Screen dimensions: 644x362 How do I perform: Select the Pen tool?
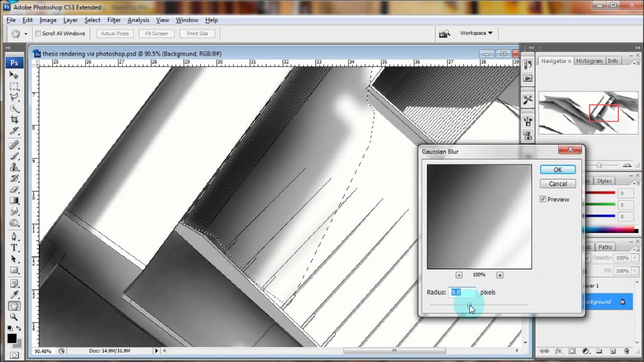(x=14, y=237)
